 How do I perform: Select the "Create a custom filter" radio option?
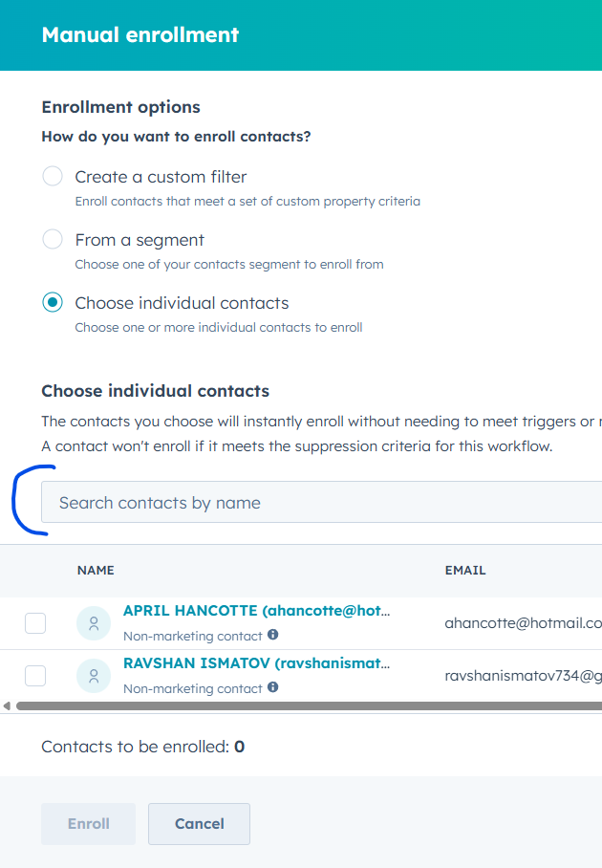pyautogui.click(x=54, y=177)
